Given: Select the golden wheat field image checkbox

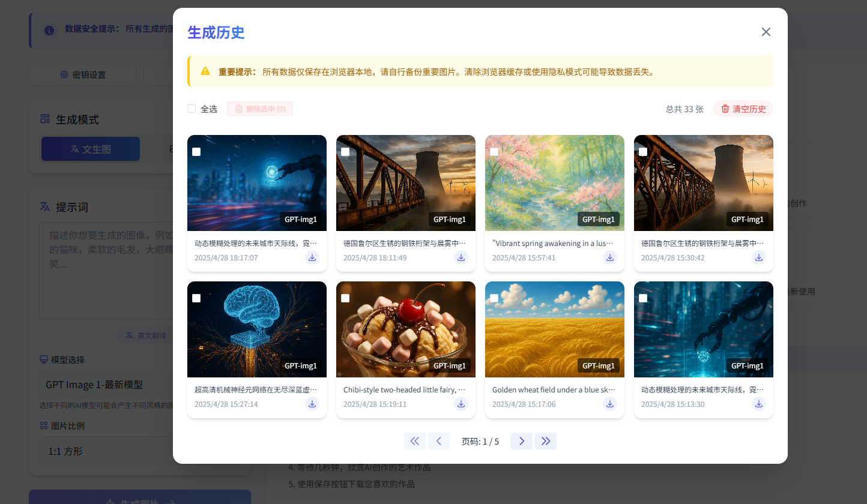Looking at the screenshot, I should tap(494, 298).
